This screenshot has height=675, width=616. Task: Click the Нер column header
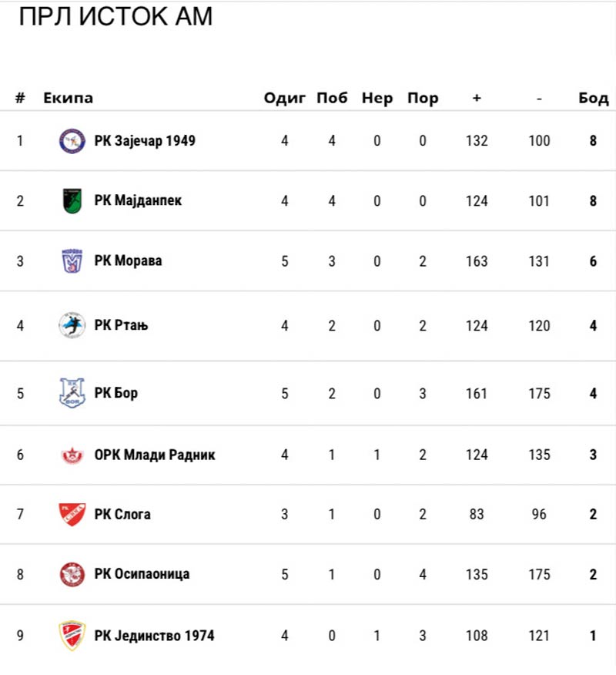(x=377, y=98)
